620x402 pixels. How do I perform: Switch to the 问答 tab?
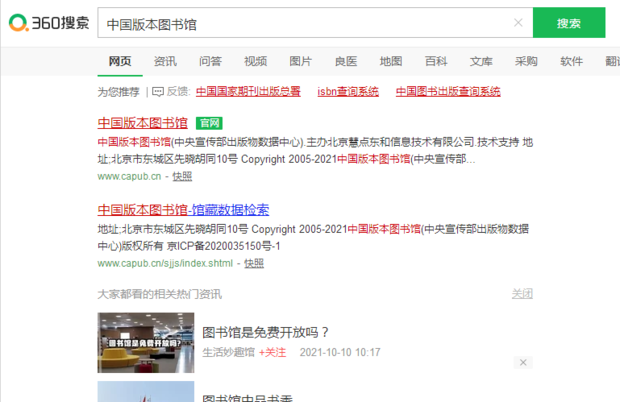210,61
